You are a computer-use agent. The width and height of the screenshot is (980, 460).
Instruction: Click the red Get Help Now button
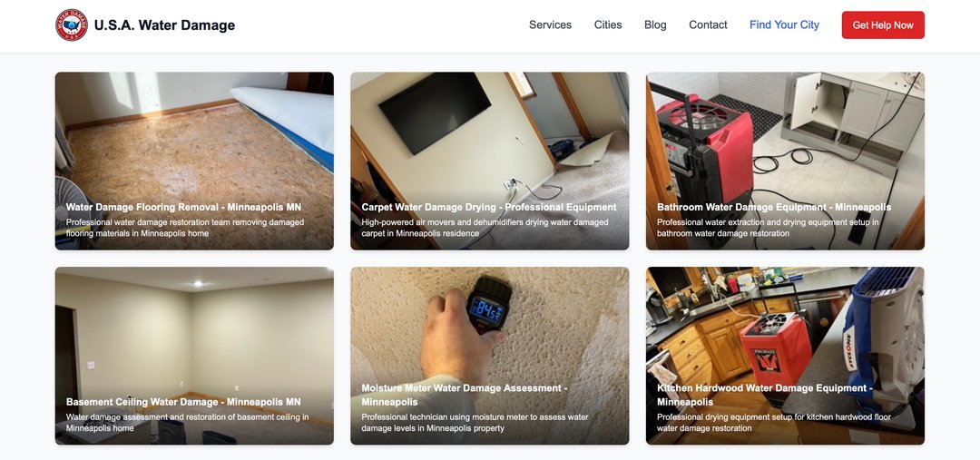point(883,25)
